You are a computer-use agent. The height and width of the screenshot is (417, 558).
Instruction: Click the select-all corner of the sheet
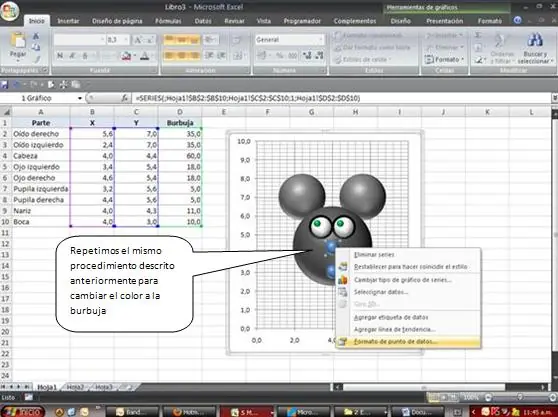(6, 112)
